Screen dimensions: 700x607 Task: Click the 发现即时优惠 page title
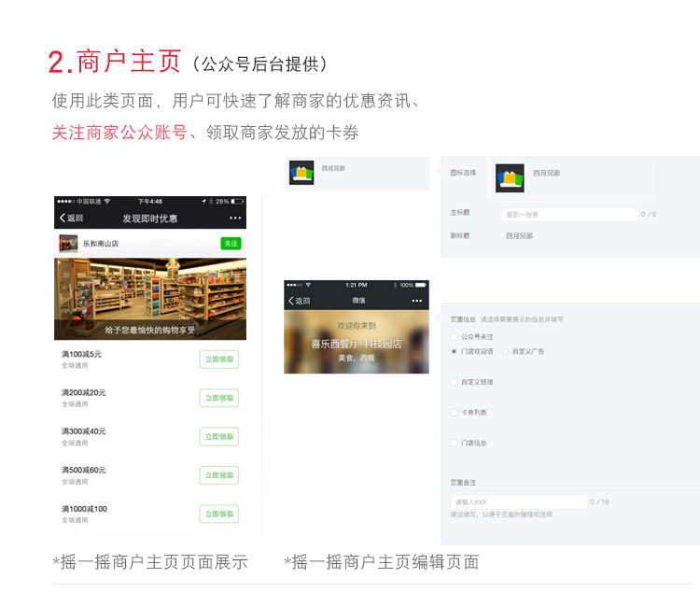tap(150, 219)
